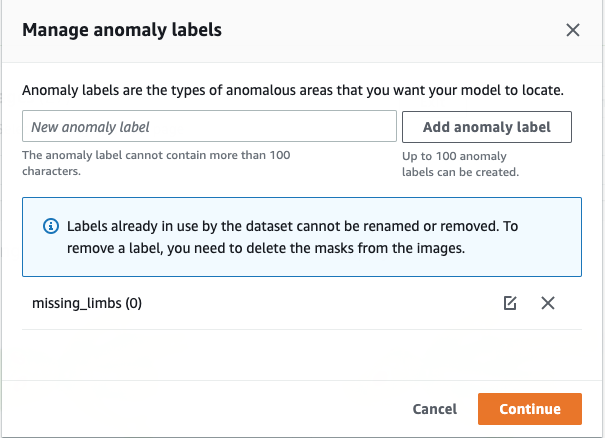Select the missing_limbs label name
Viewport: 605px width, 438px height.
[68, 303]
